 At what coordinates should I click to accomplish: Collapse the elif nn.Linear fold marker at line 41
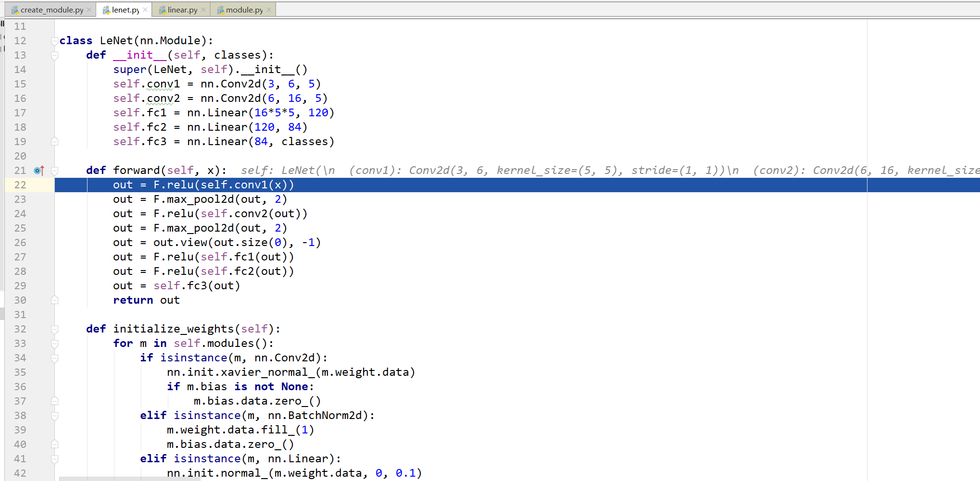pyautogui.click(x=55, y=459)
